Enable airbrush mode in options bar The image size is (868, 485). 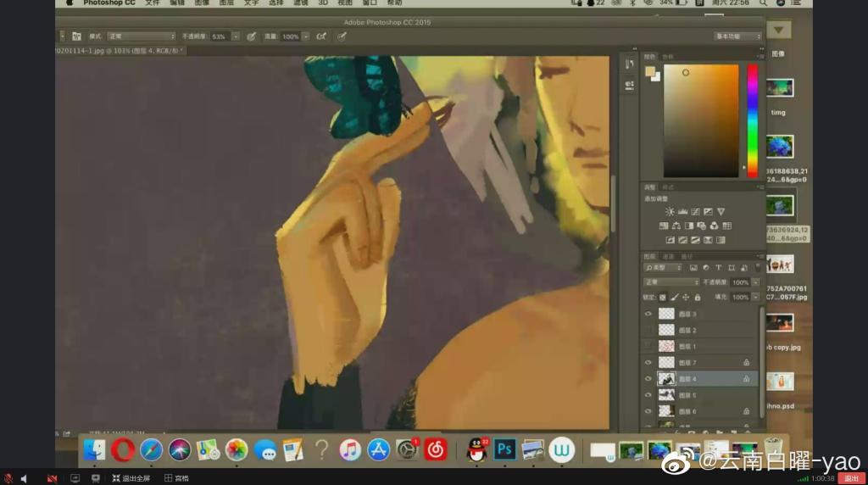click(321, 36)
